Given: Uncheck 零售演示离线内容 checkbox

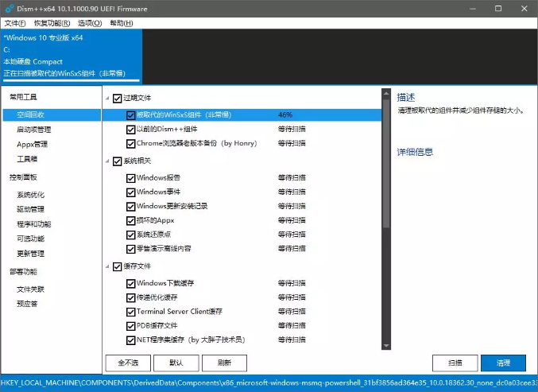Looking at the screenshot, I should (130, 249).
